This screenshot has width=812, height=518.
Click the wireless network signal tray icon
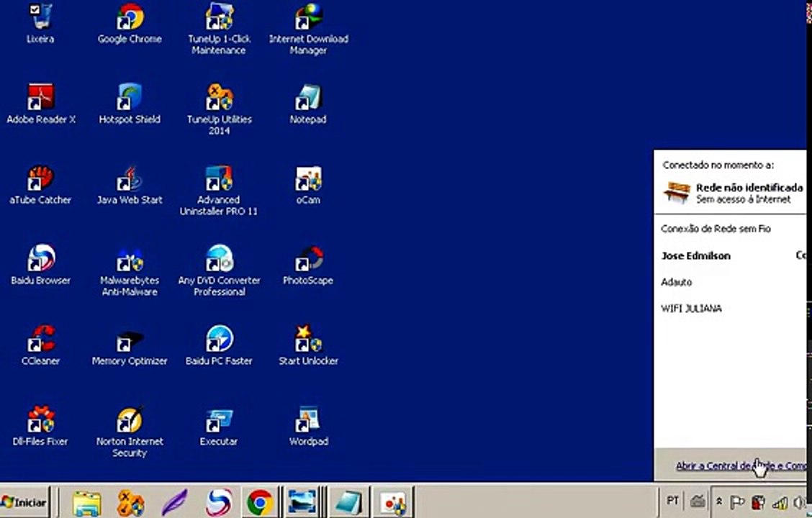780,502
